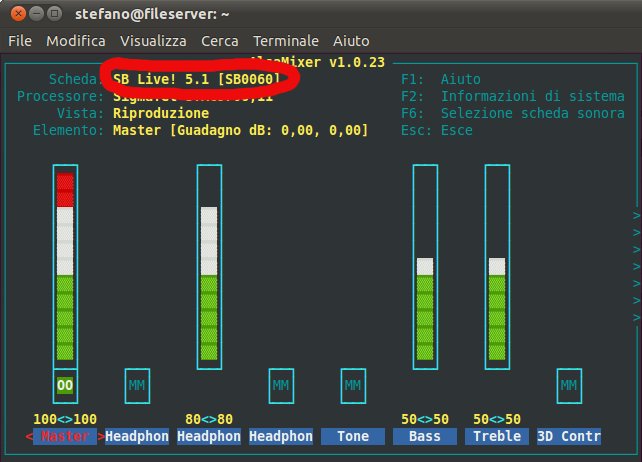Select the Bass channel label
Image resolution: width=642 pixels, height=462 pixels.
(x=425, y=437)
